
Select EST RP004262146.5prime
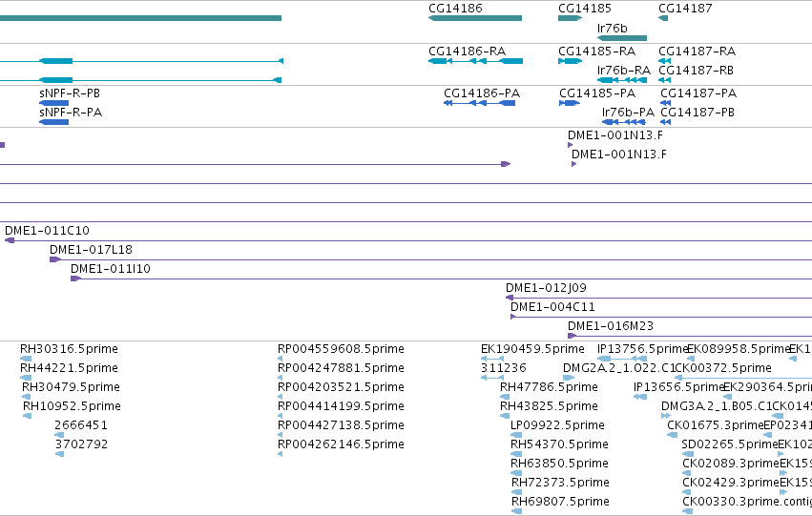click(x=341, y=444)
